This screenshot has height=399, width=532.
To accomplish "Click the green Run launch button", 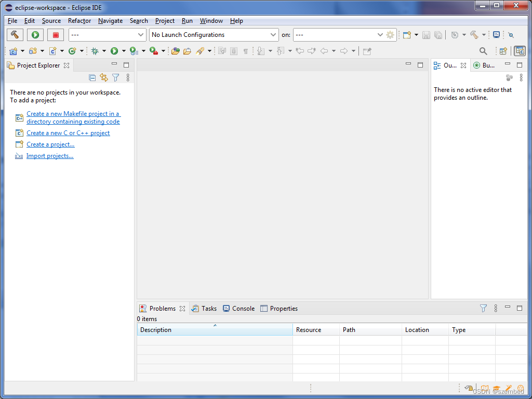I will pos(35,35).
